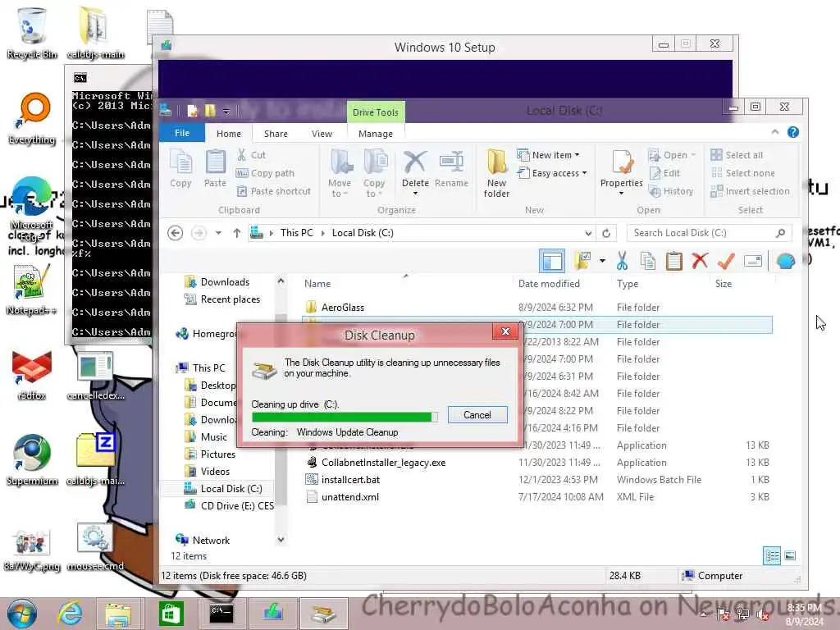This screenshot has width=840, height=630.
Task: Open the Notepad++ desktop icon
Action: pos(32,290)
